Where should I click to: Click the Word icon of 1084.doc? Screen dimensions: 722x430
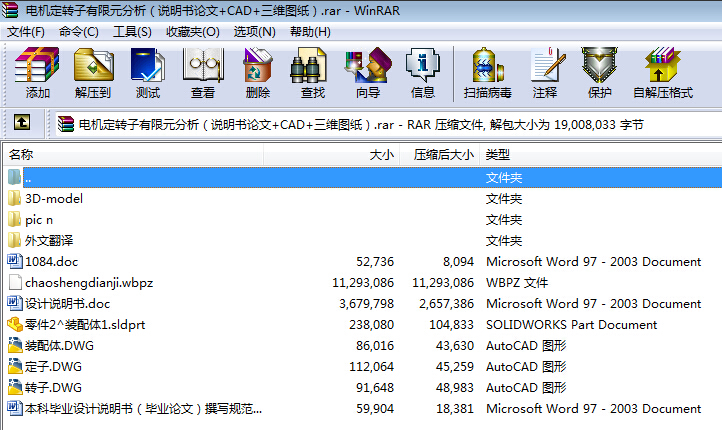click(x=15, y=261)
